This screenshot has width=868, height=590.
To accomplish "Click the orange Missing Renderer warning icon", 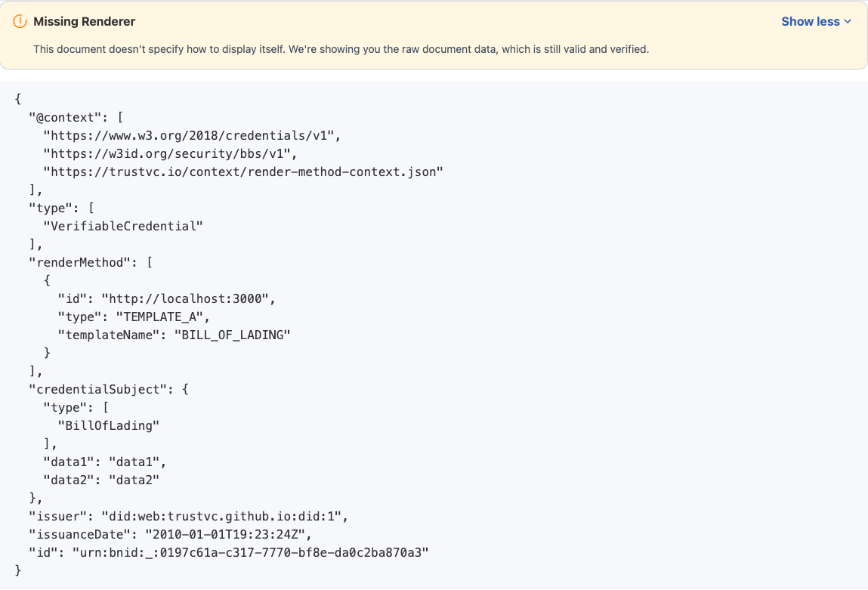I will pos(18,21).
